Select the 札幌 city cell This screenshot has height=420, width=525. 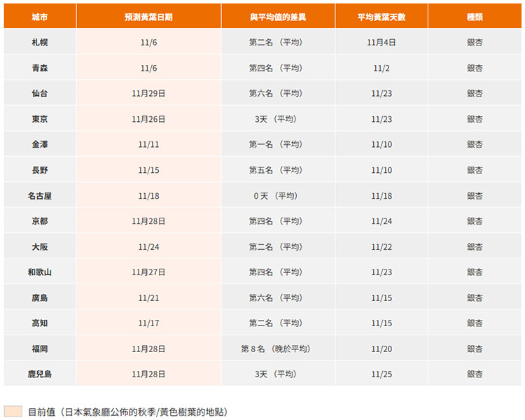[x=40, y=42]
